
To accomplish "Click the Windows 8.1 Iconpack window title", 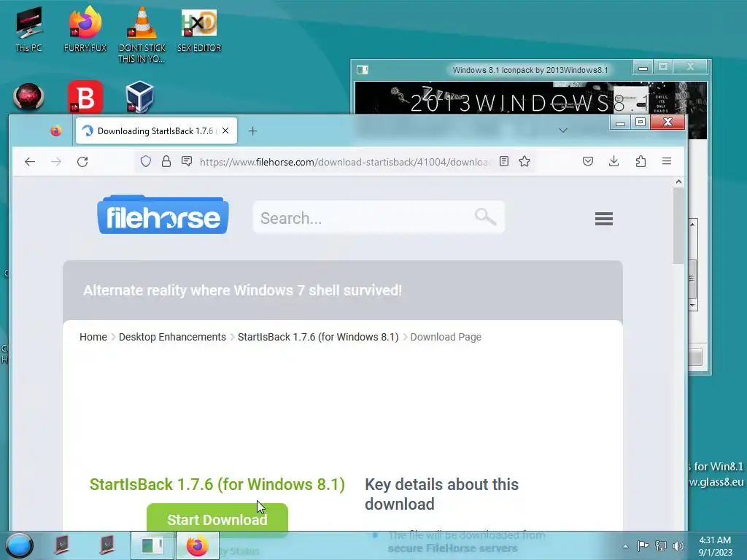I will click(x=530, y=70).
